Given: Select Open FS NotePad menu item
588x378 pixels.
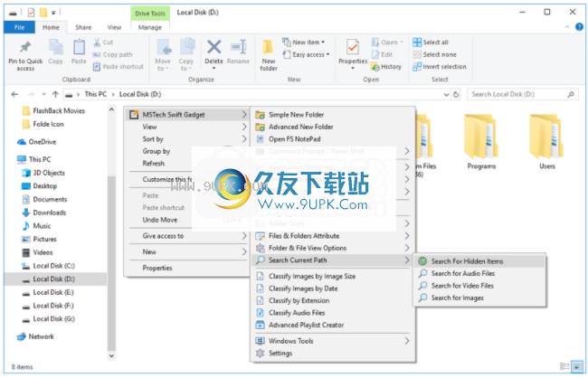Looking at the screenshot, I should click(333, 139).
